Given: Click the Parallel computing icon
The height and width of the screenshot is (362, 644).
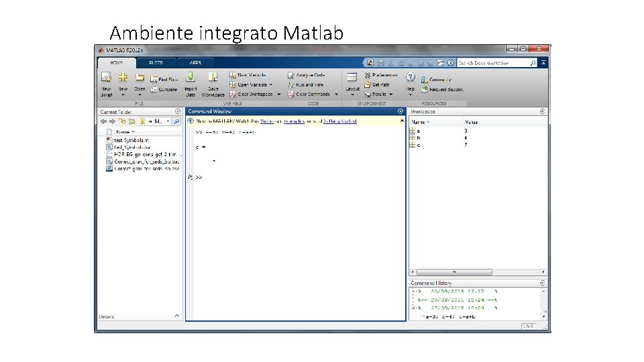Looking at the screenshot, I should point(368,95).
